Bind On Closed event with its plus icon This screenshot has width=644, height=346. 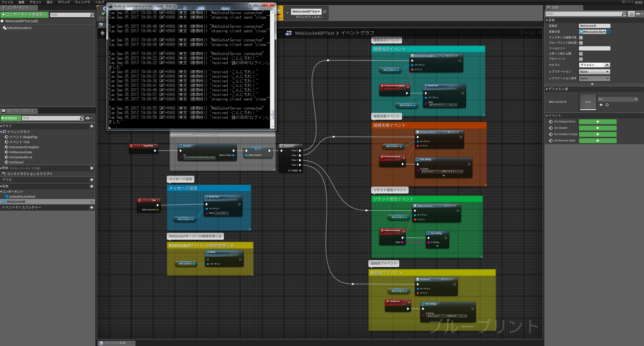(597, 128)
